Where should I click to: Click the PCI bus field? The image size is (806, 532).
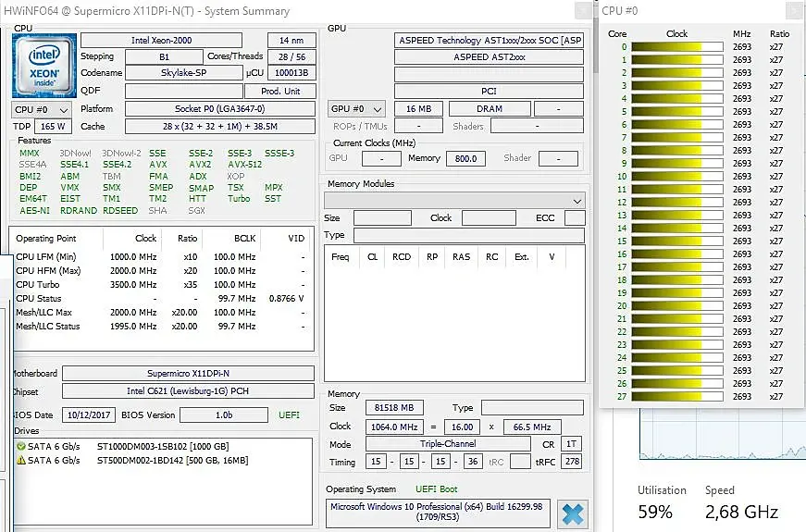(489, 91)
